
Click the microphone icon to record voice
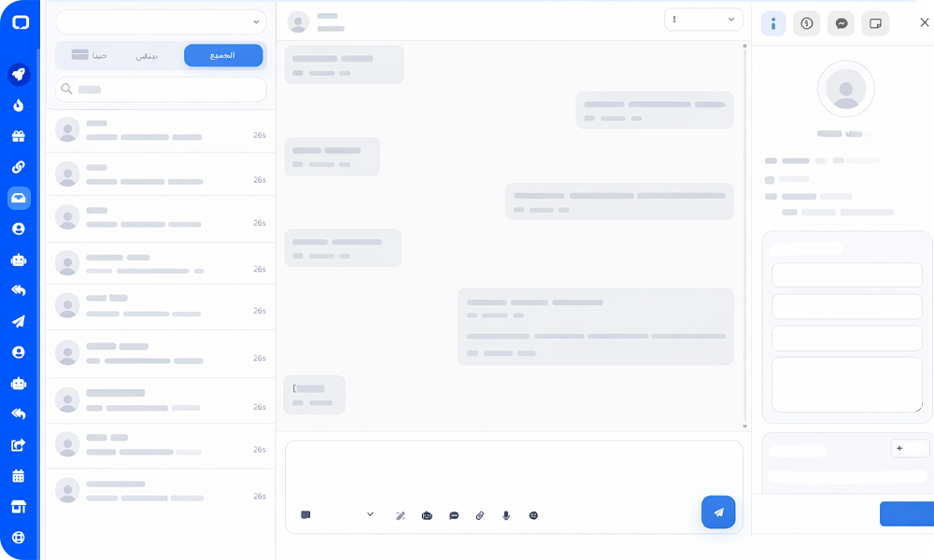click(506, 515)
